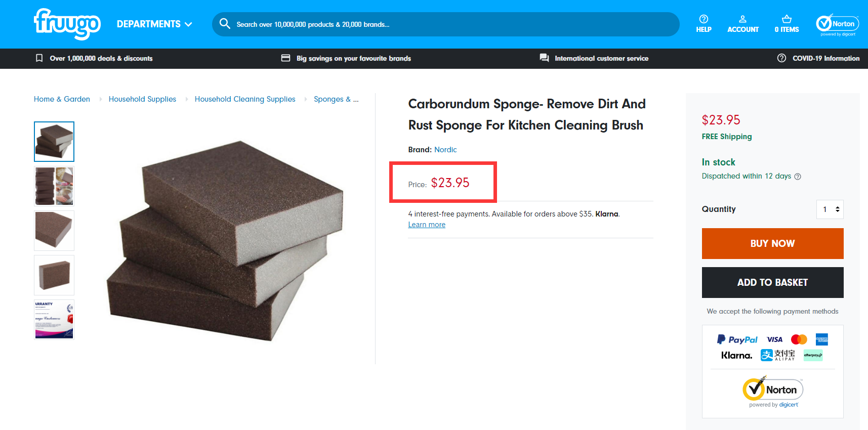Expand truncated Sponges breadcrumb
868x430 pixels.
(x=336, y=99)
